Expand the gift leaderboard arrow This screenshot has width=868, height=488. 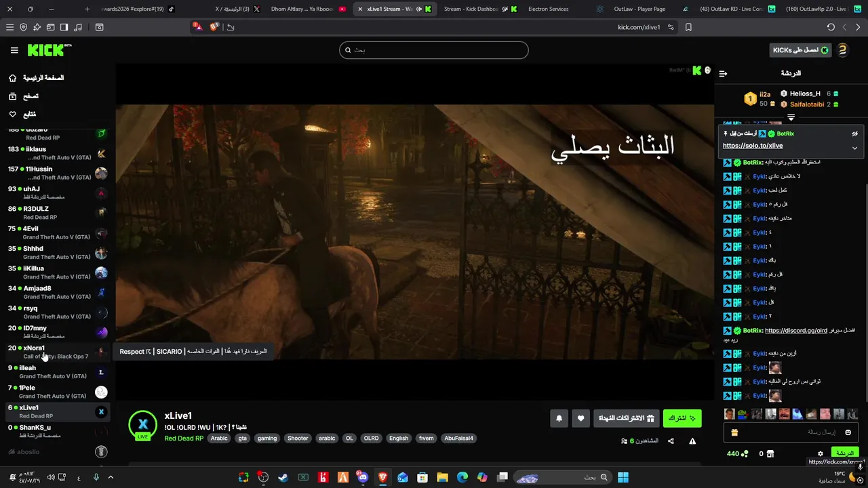(x=791, y=117)
